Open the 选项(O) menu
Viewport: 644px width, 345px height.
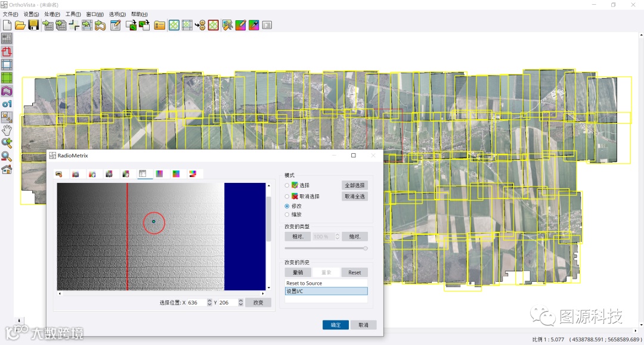[x=117, y=14]
